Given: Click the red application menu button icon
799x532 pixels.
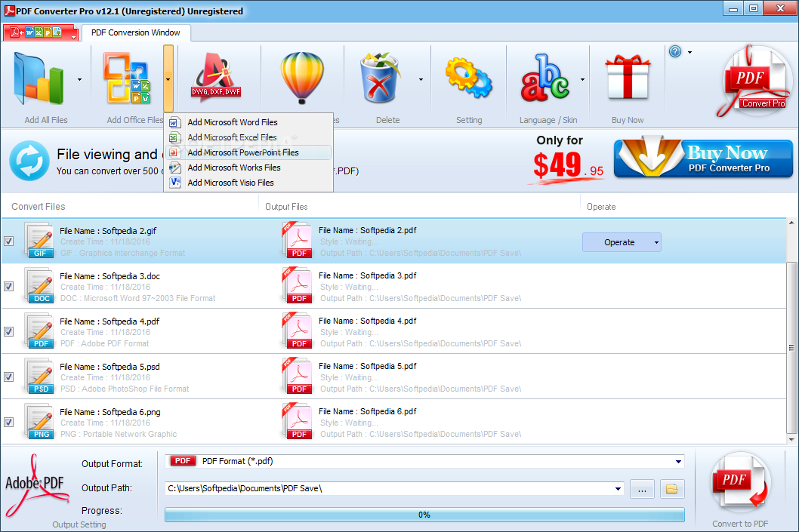Looking at the screenshot, I should (x=41, y=32).
